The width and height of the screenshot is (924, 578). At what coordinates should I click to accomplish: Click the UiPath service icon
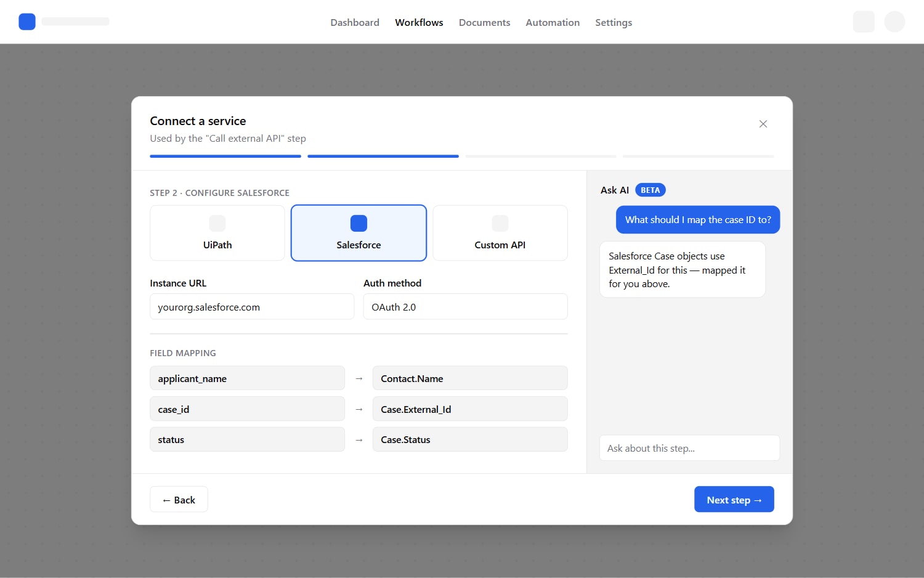pyautogui.click(x=217, y=223)
